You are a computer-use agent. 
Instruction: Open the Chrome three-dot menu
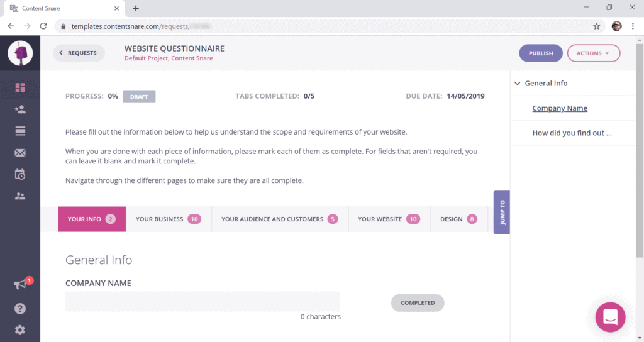(x=633, y=26)
